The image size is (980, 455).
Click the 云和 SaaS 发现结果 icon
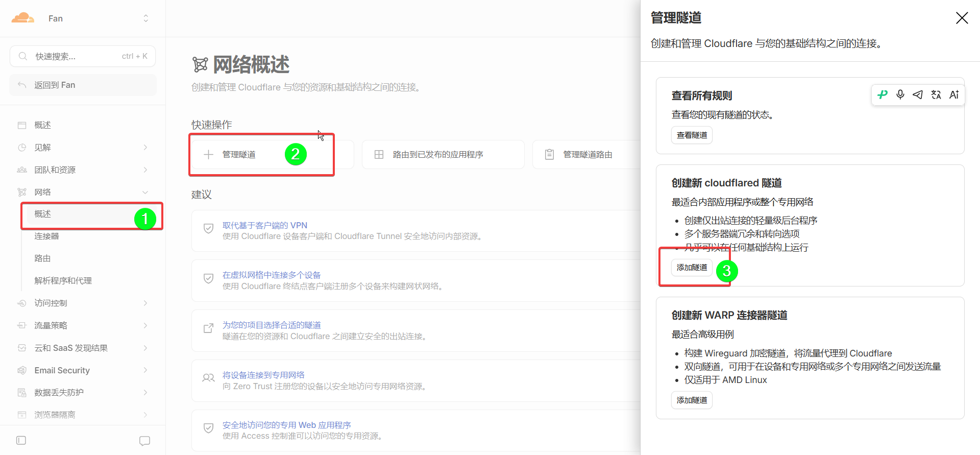[x=22, y=348]
